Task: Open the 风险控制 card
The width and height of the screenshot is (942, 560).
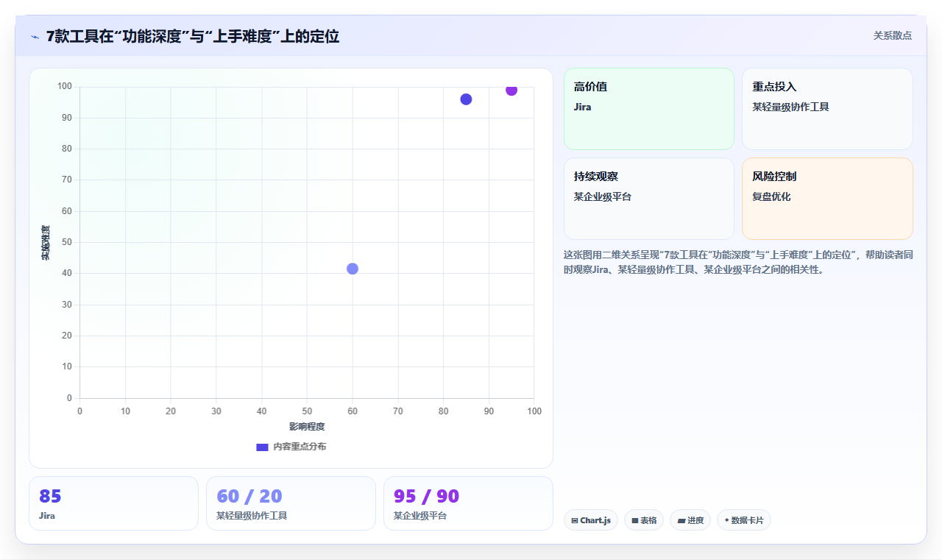Action: (x=827, y=199)
